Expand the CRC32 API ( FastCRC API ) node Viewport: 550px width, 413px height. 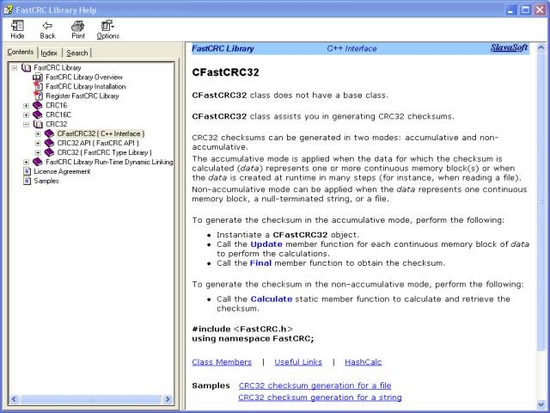[x=38, y=143]
